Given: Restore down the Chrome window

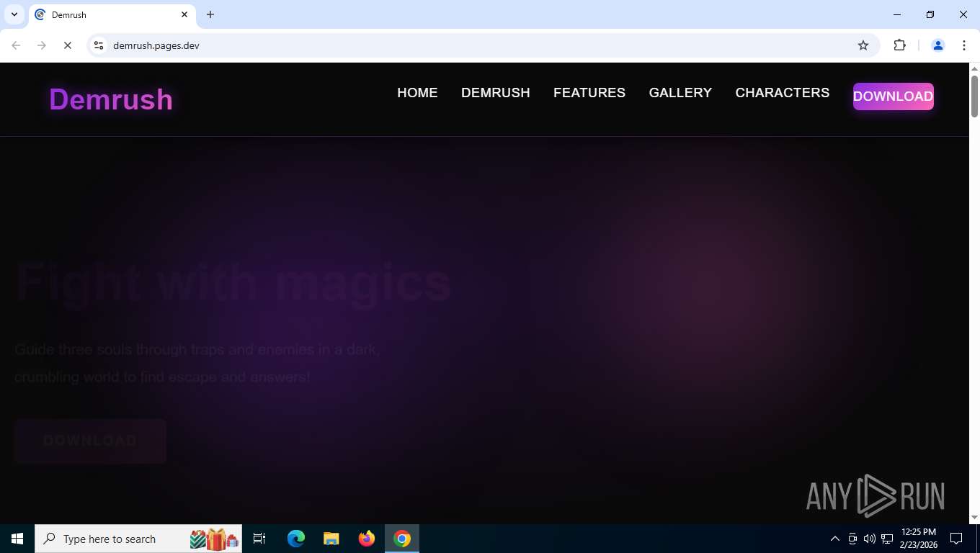Looking at the screenshot, I should coord(930,14).
